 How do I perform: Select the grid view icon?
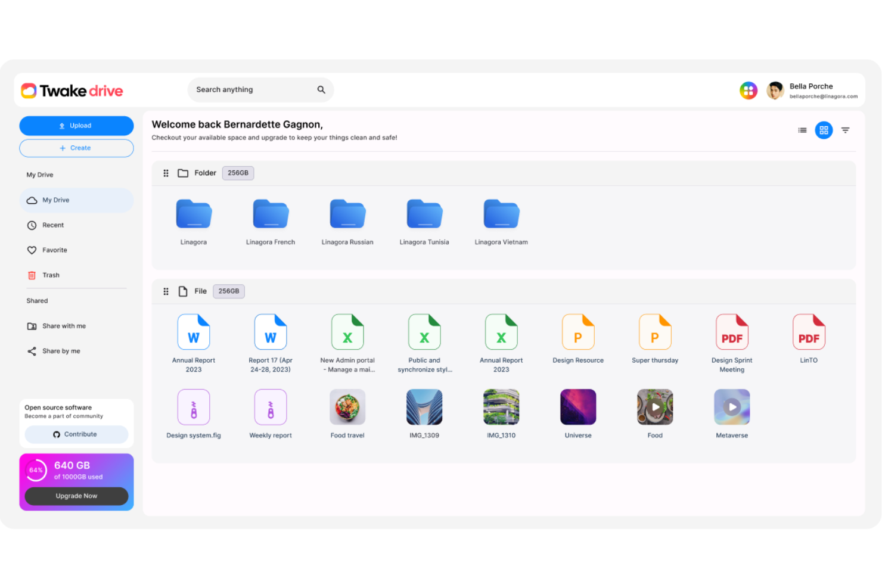click(824, 130)
